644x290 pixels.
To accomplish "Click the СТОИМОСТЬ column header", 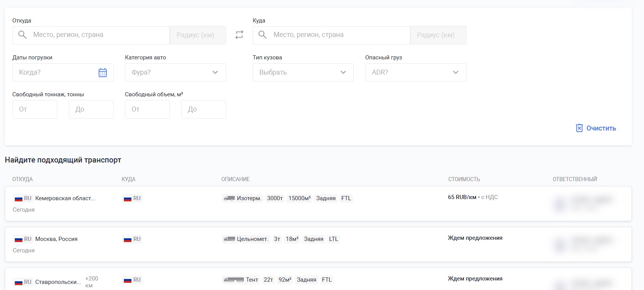I will (x=464, y=179).
